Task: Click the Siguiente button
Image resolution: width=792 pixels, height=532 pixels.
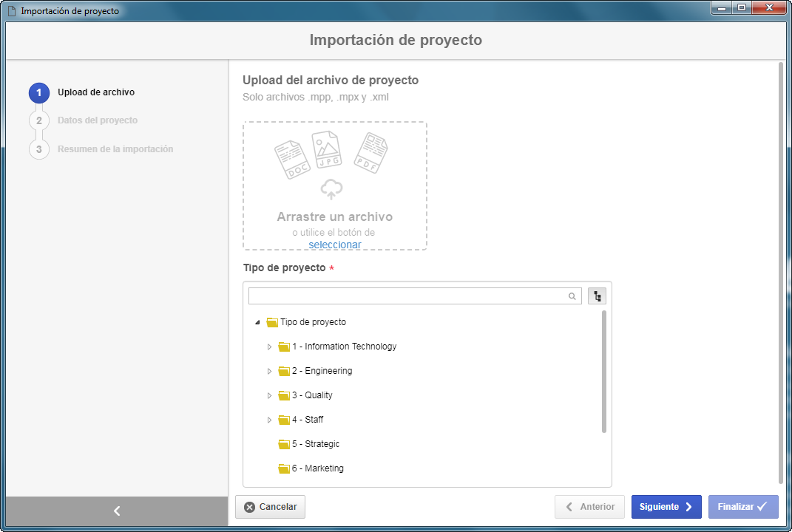Action: [x=666, y=507]
